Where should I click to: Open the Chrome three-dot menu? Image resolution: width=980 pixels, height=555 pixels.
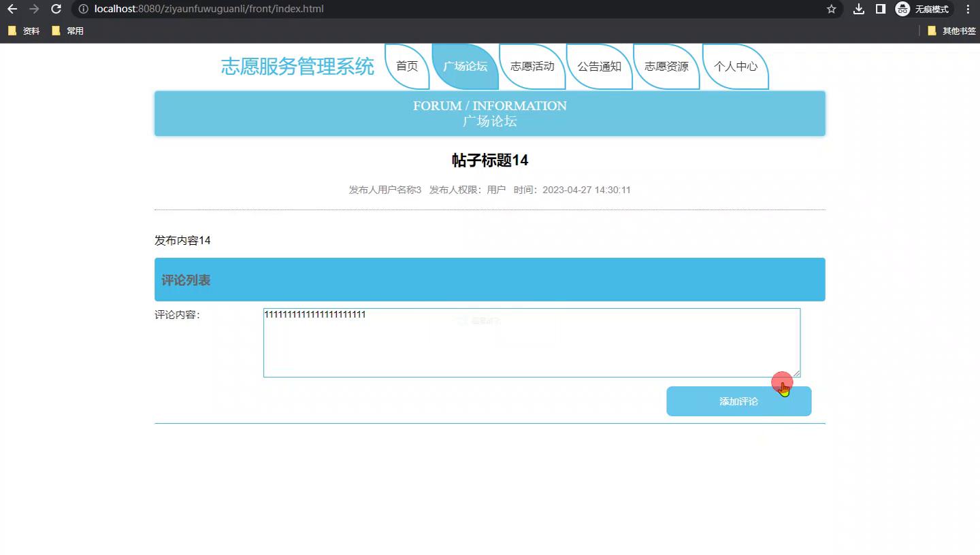click(x=968, y=9)
